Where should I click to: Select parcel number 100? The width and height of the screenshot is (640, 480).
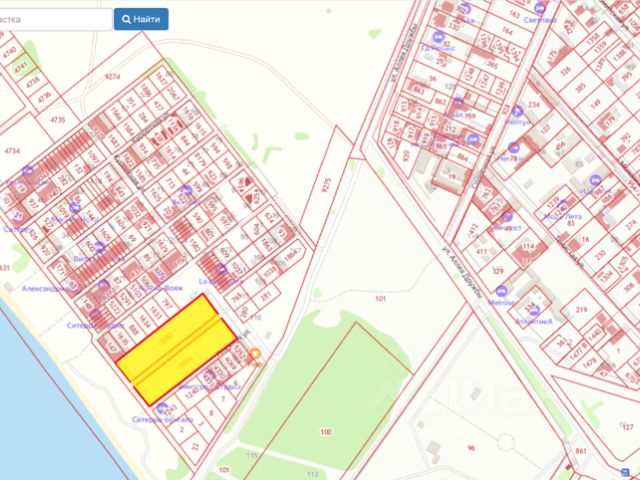(x=326, y=432)
